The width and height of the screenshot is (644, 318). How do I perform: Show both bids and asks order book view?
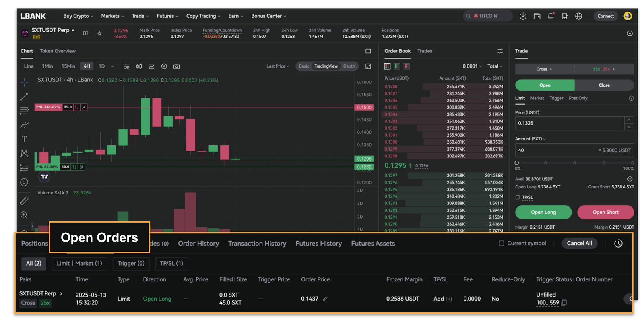387,66
